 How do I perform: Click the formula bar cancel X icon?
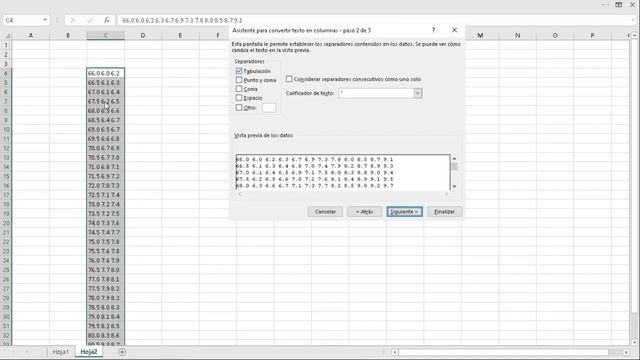click(x=73, y=20)
